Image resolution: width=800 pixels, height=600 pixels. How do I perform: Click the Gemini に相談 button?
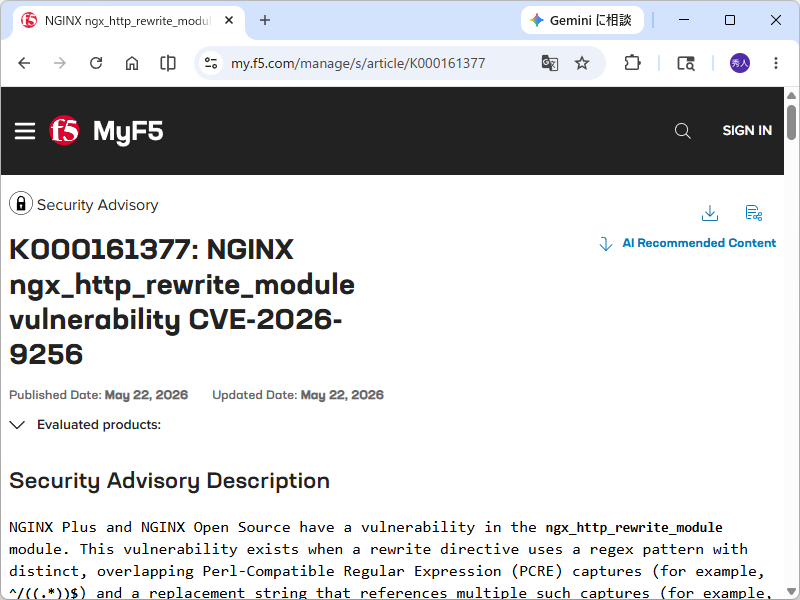pos(582,20)
